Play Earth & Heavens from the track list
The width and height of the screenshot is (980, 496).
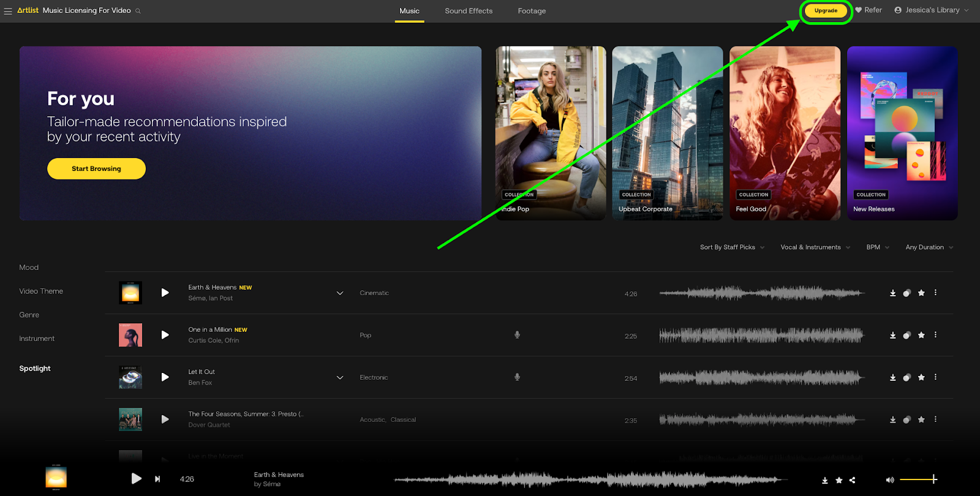coord(165,293)
